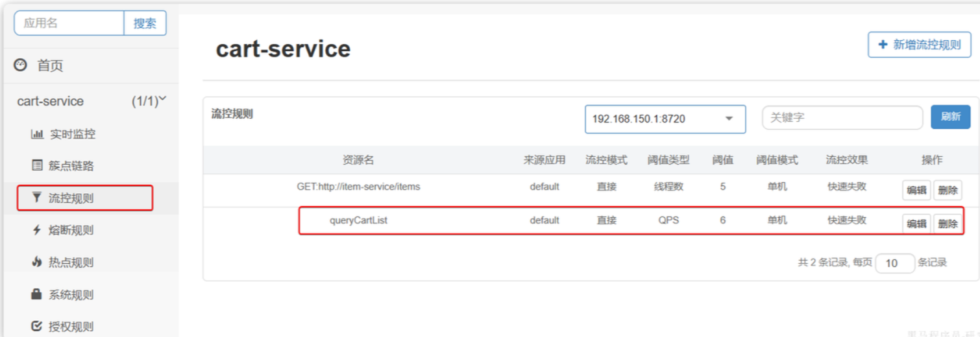Screen dimensions: 980x337
Task: Click the 搜索 button next to app name
Action: coord(145,23)
